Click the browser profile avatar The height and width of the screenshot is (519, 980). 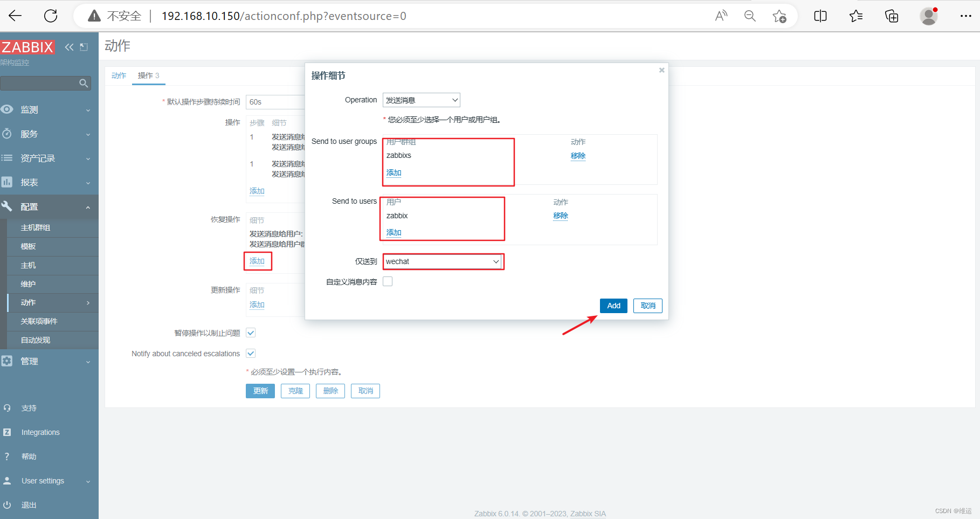(x=929, y=16)
